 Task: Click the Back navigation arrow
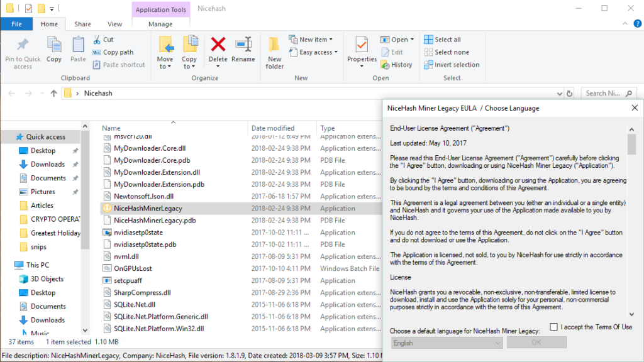[11, 94]
